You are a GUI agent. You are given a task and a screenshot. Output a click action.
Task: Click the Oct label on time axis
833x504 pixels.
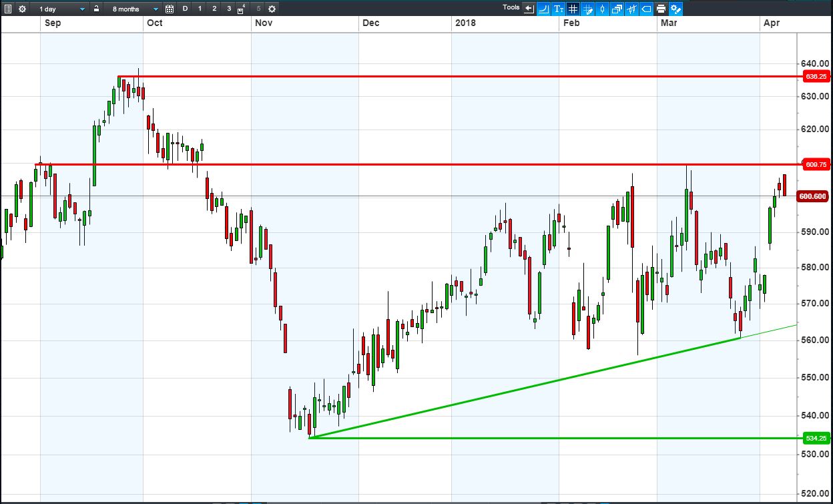[x=154, y=23]
